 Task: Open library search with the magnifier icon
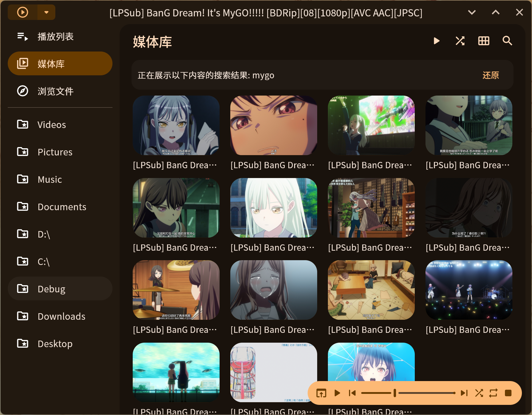507,41
